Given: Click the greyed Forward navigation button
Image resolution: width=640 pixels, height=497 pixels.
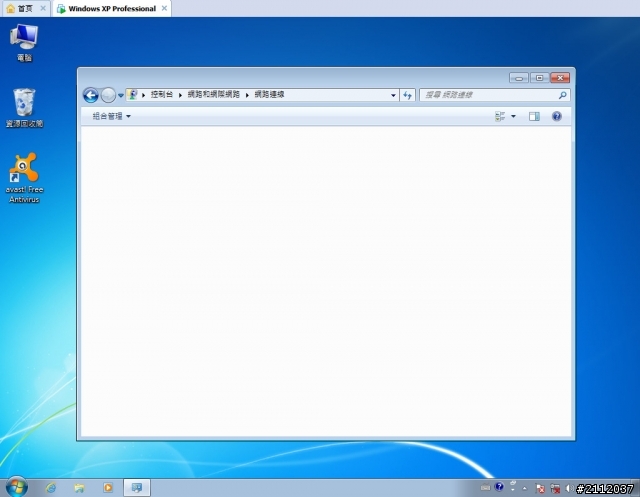Looking at the screenshot, I should coord(108,95).
